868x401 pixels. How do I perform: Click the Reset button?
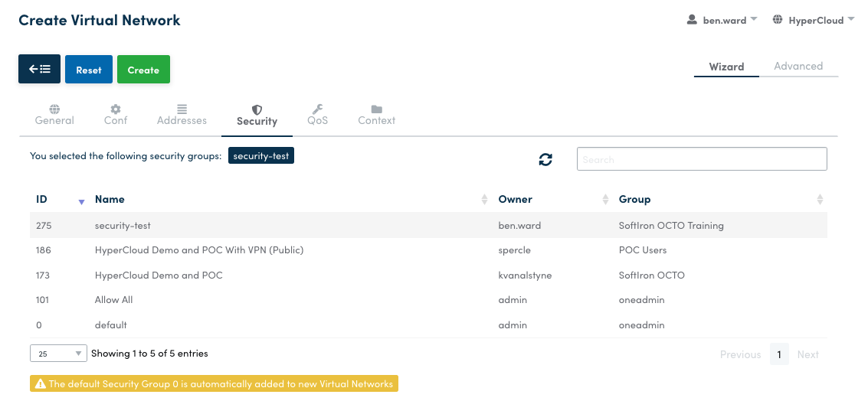[89, 70]
